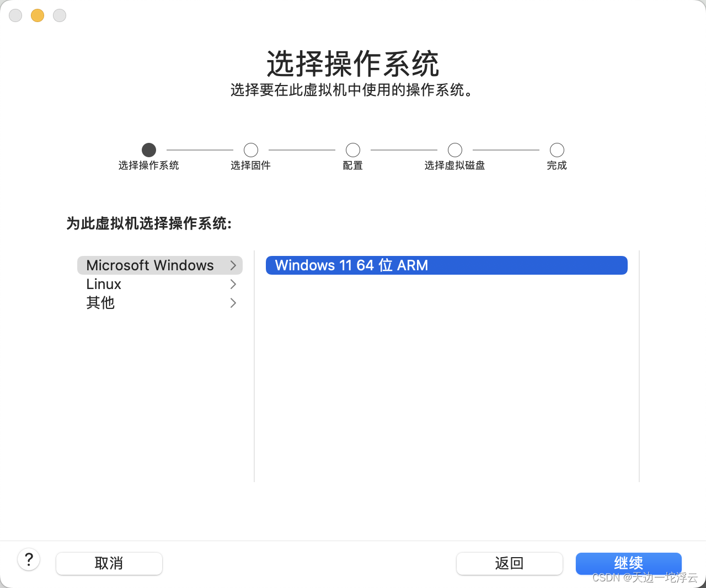Select Linux in the OS list
This screenshot has width=706, height=588.
click(x=160, y=284)
